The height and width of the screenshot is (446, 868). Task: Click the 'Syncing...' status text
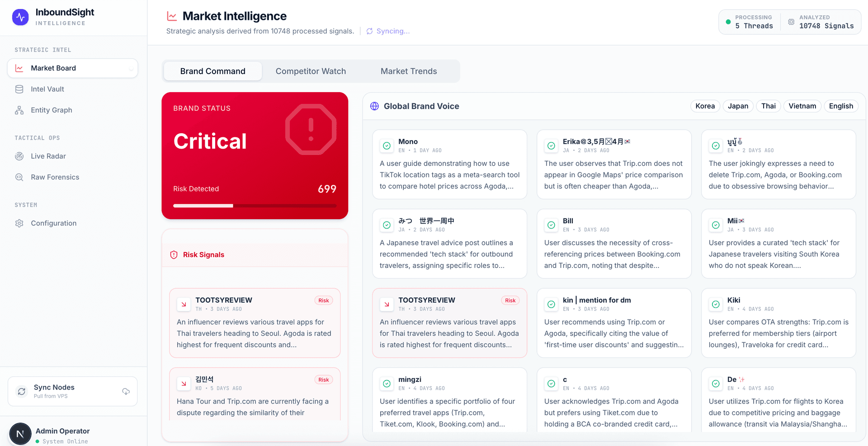click(393, 31)
